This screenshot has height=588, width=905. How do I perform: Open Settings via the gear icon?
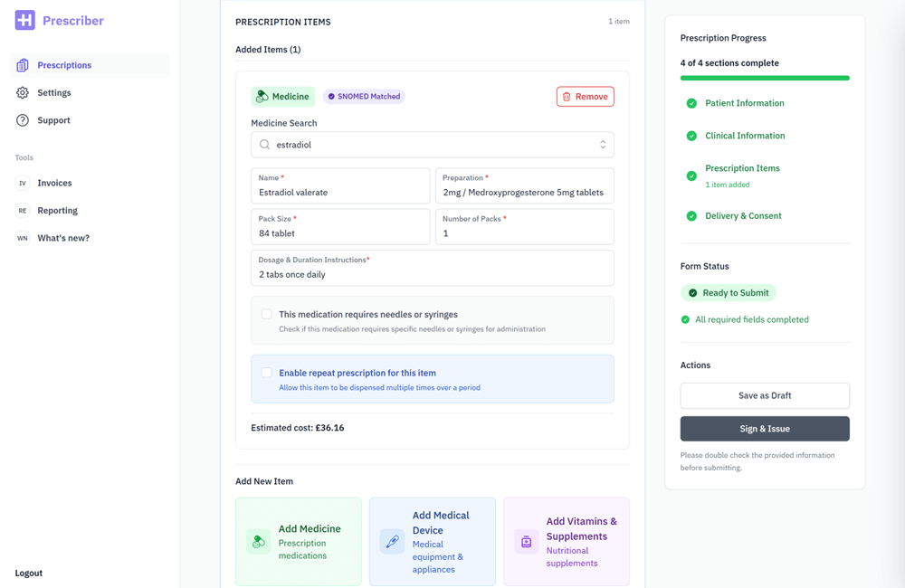tap(23, 92)
